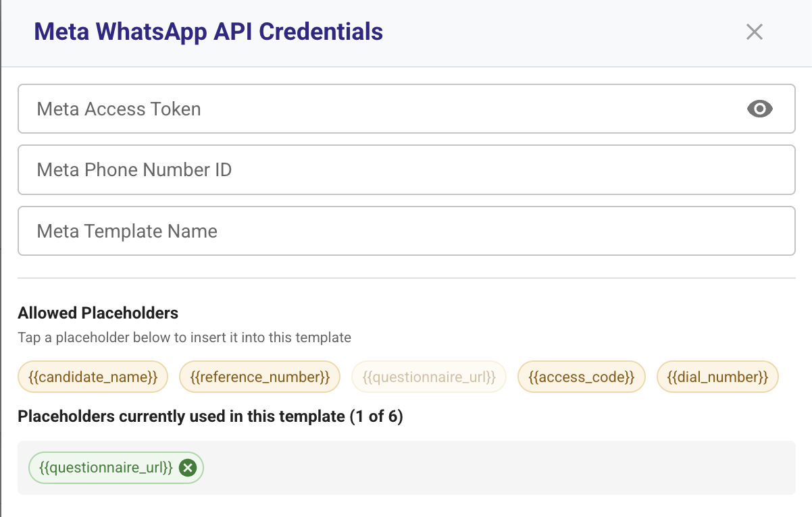Tap the faded {{questionnaire_url}} allowed placeholder

(429, 377)
